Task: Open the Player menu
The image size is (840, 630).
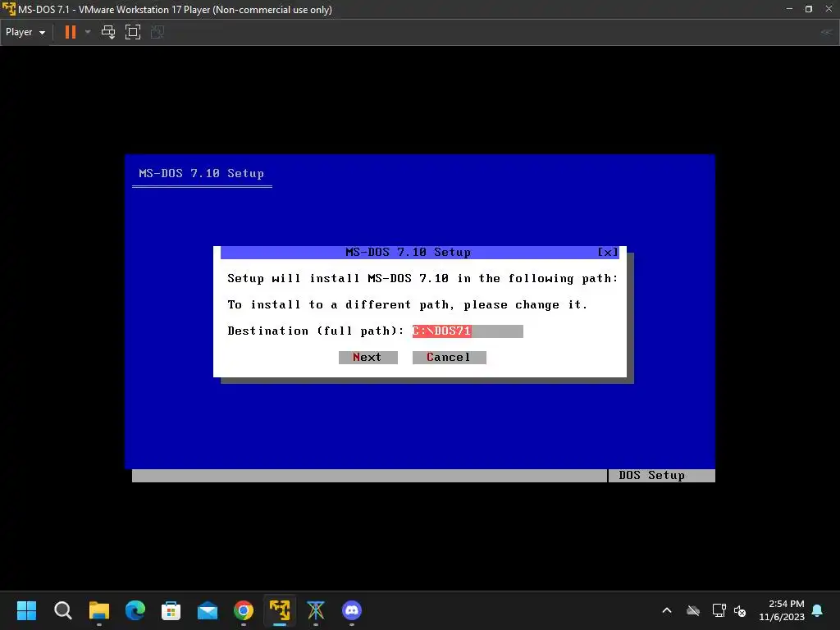Action: pyautogui.click(x=25, y=32)
